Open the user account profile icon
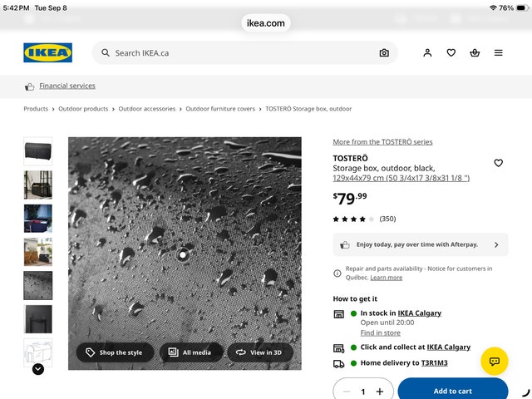The image size is (532, 399). tap(427, 52)
